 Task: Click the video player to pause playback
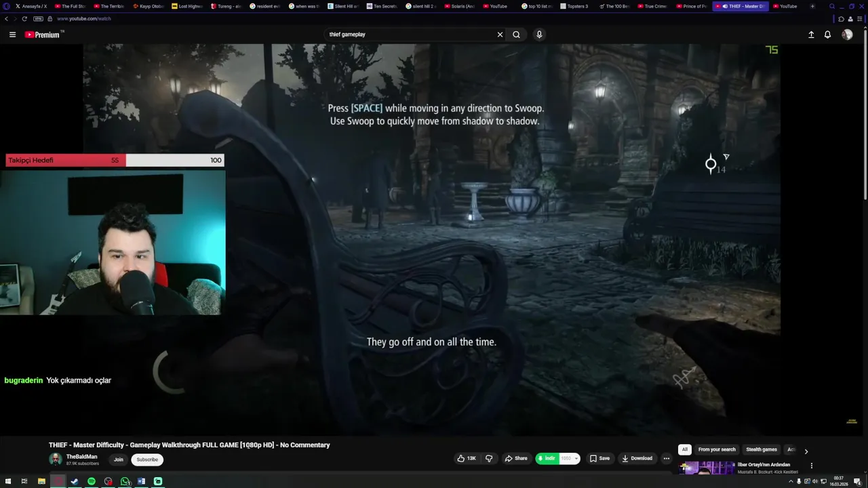pyautogui.click(x=431, y=239)
